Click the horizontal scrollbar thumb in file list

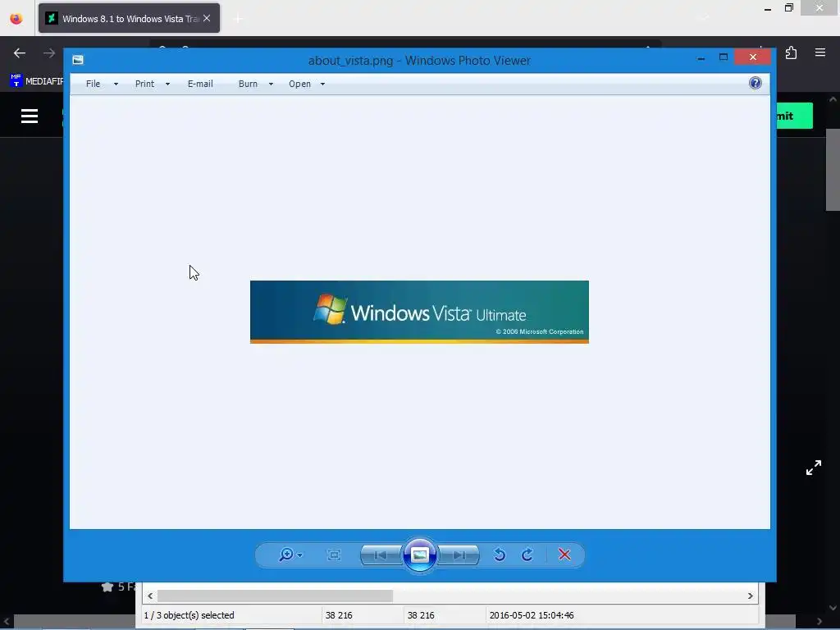click(275, 596)
